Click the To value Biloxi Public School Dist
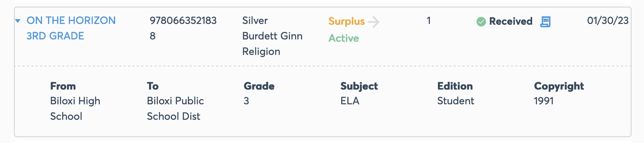 (176, 108)
